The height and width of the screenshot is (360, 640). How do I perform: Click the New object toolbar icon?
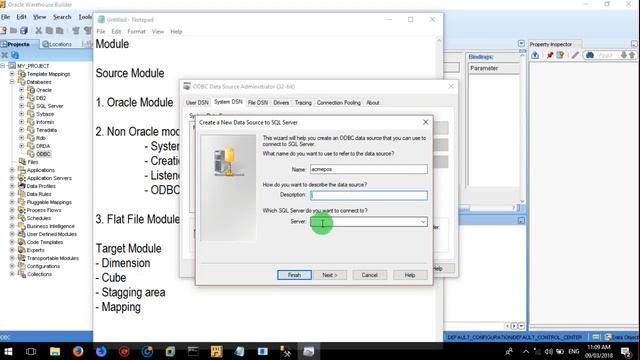3,31
